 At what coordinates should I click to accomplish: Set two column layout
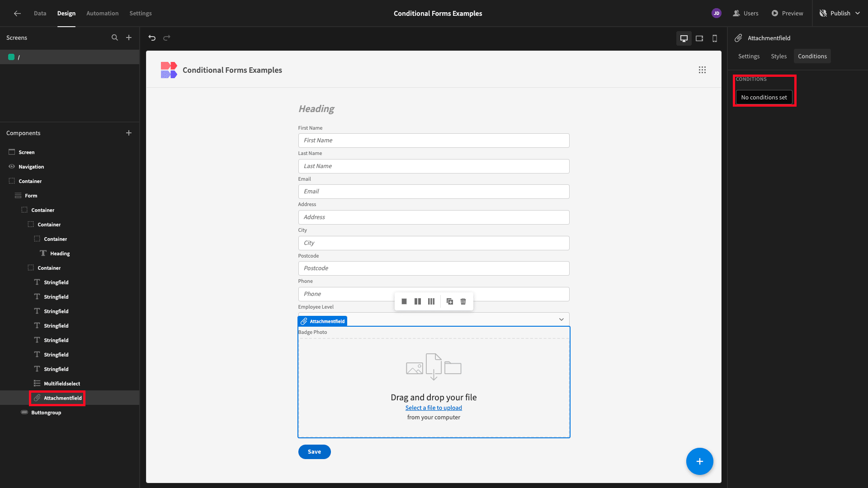click(x=418, y=301)
